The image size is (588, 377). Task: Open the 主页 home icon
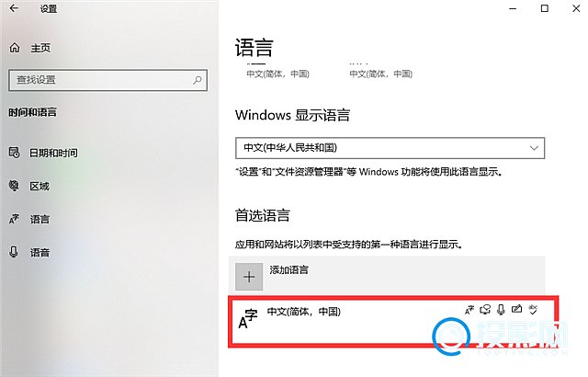(15, 48)
